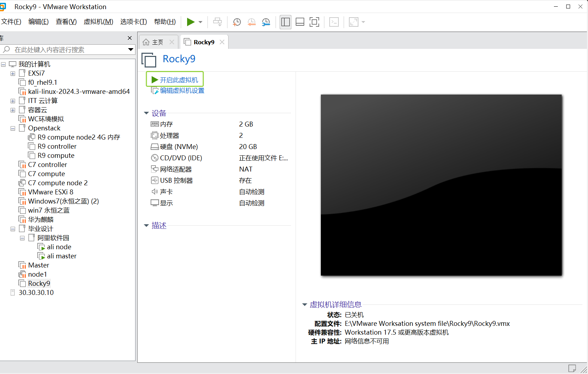Image resolution: width=588 pixels, height=374 pixels.
Task: Open the 帮助(H) menu
Action: point(165,22)
